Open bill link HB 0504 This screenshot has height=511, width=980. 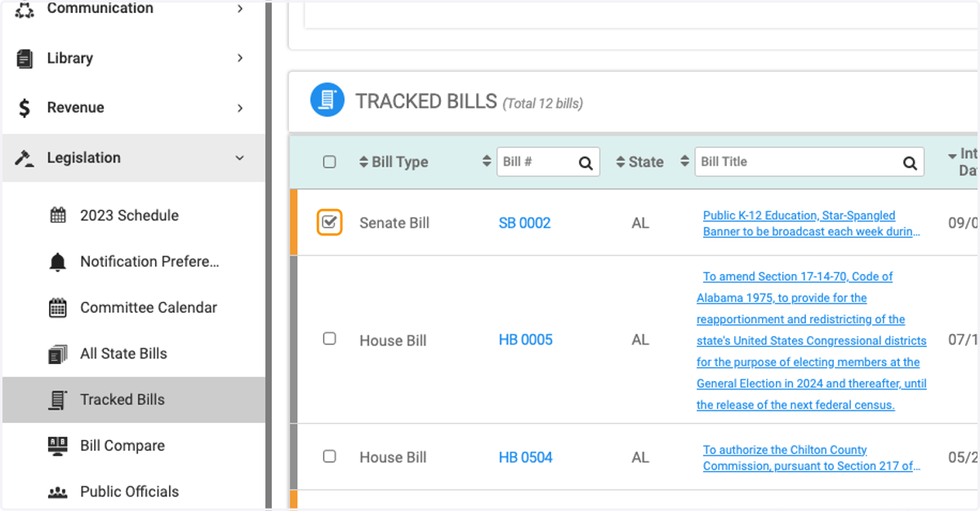(x=525, y=457)
